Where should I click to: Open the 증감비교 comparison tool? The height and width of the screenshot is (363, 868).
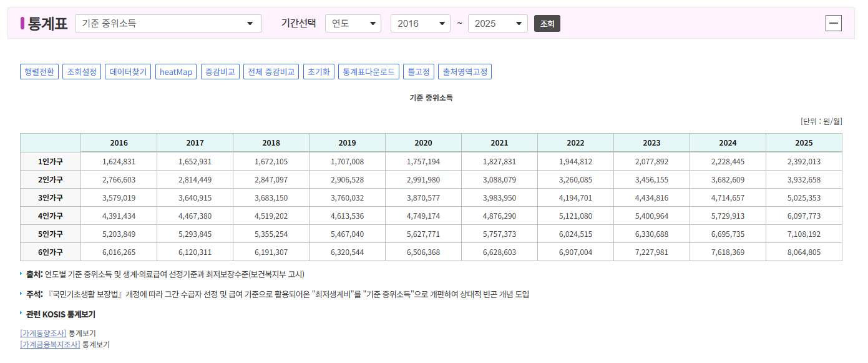tap(220, 71)
